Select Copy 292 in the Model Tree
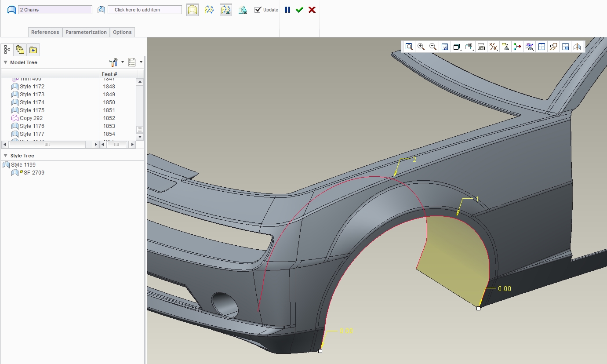This screenshot has height=364, width=607. 31,118
